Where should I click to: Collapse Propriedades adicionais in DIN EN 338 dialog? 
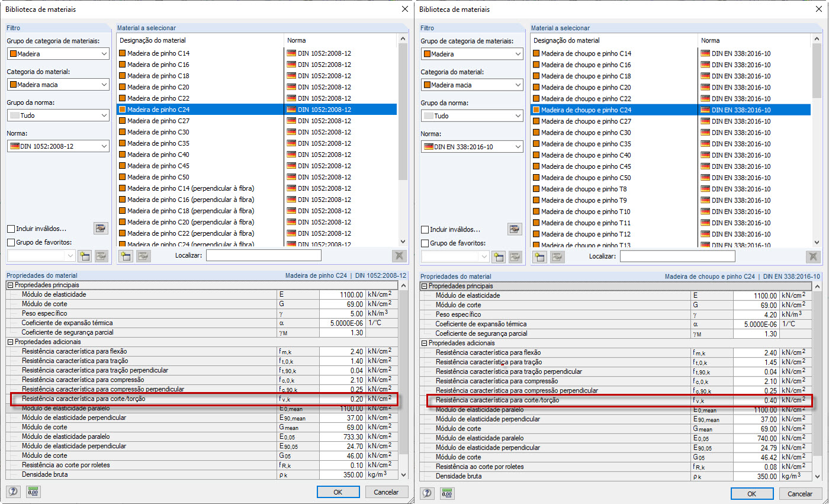(424, 343)
